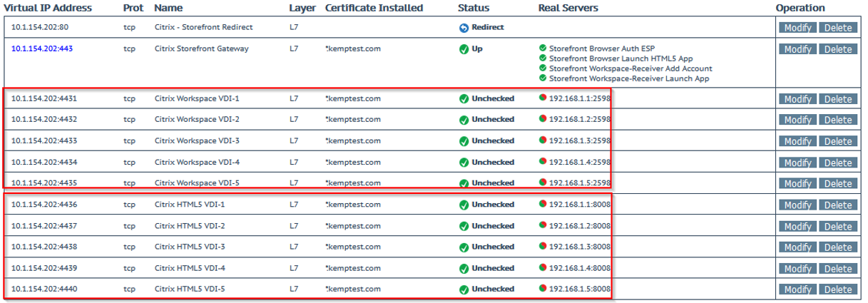Modify Citrix Workspace VDI-5 service
This screenshot has width=868, height=303.
797,184
